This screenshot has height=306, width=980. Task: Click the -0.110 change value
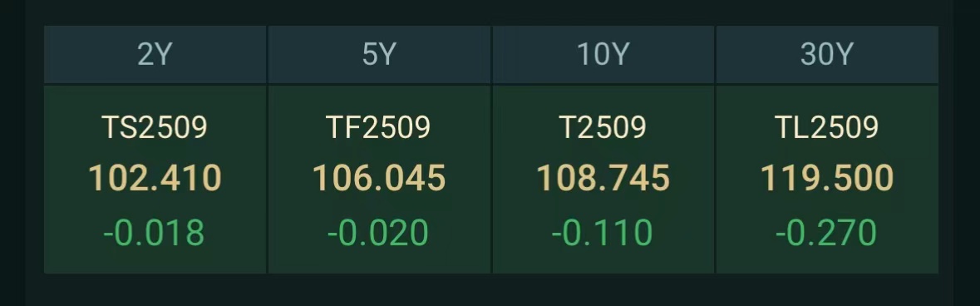[x=602, y=233]
